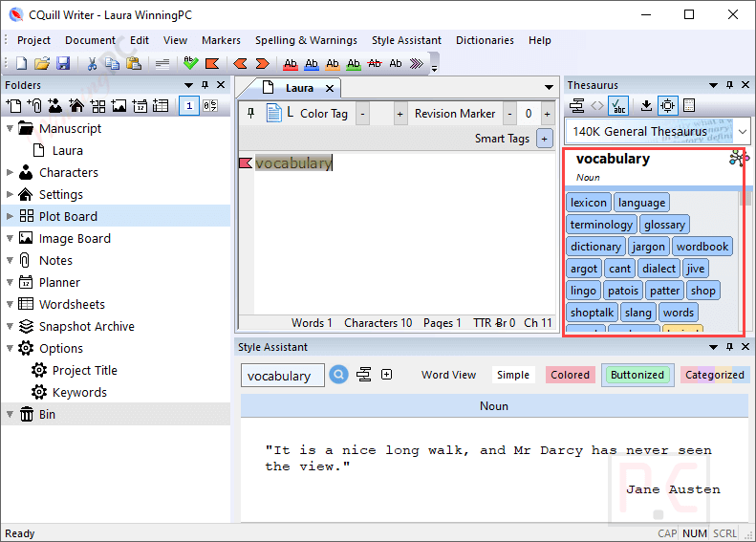Screen dimensions: 756x542
Task: Add a Smart Tag with plus button
Action: [x=545, y=139]
